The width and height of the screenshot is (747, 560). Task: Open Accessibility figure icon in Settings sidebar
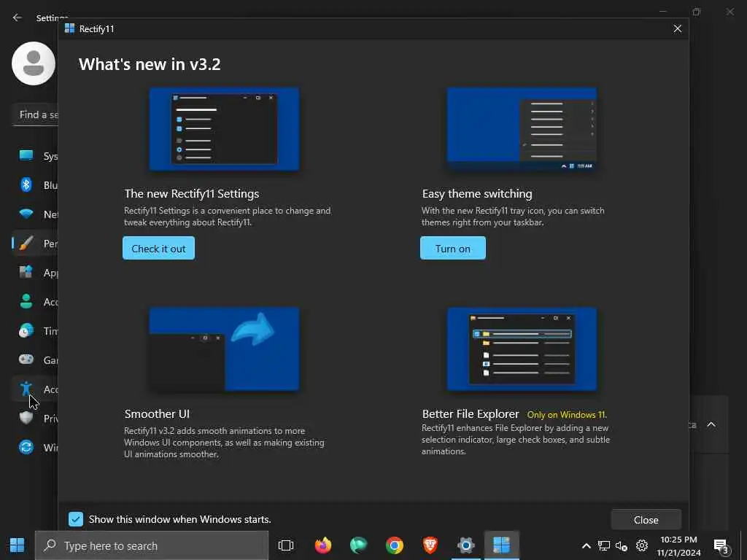pos(26,389)
